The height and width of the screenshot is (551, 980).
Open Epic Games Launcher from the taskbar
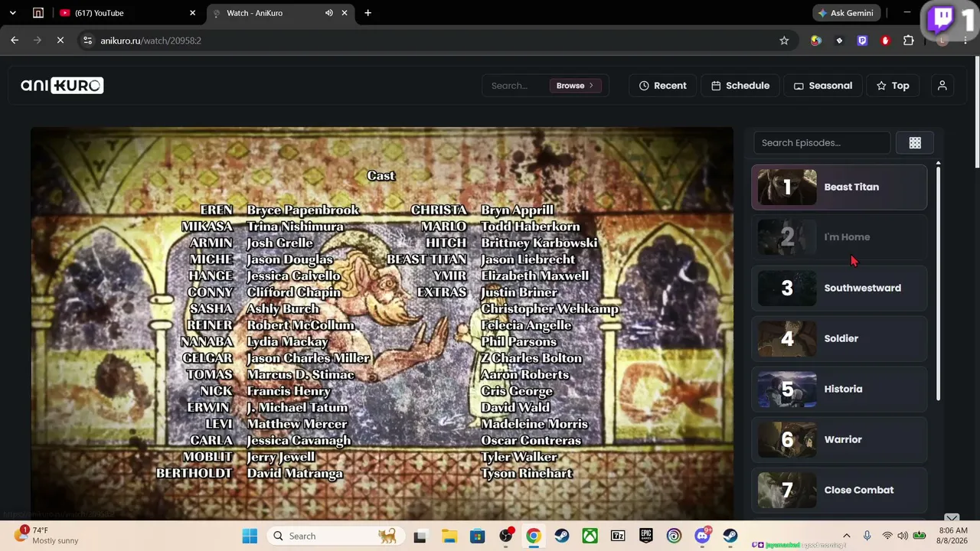646,536
